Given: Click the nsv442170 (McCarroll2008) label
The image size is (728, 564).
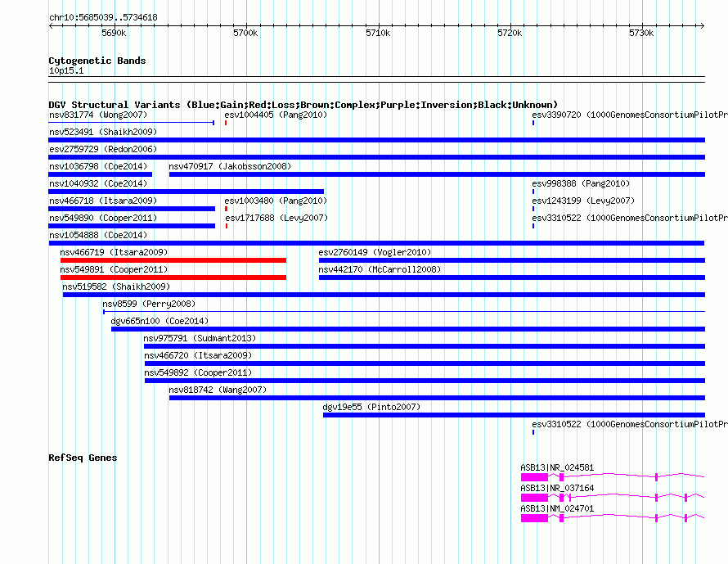Looking at the screenshot, I should coord(380,269).
